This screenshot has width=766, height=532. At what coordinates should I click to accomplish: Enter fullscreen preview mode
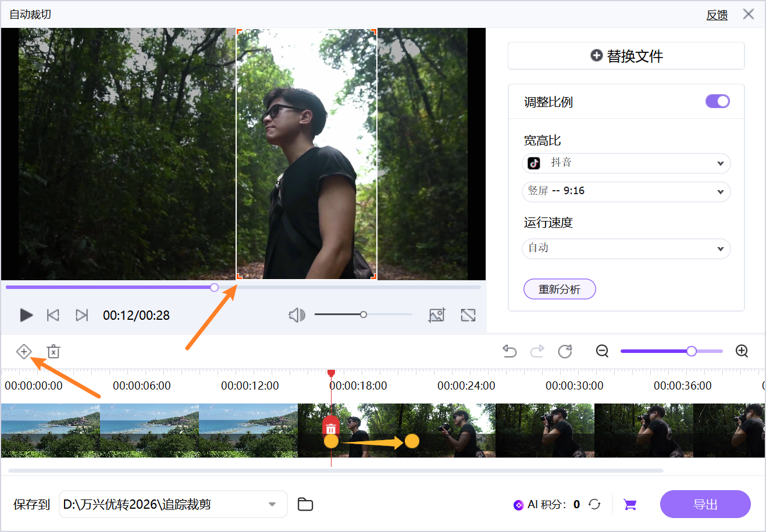468,315
